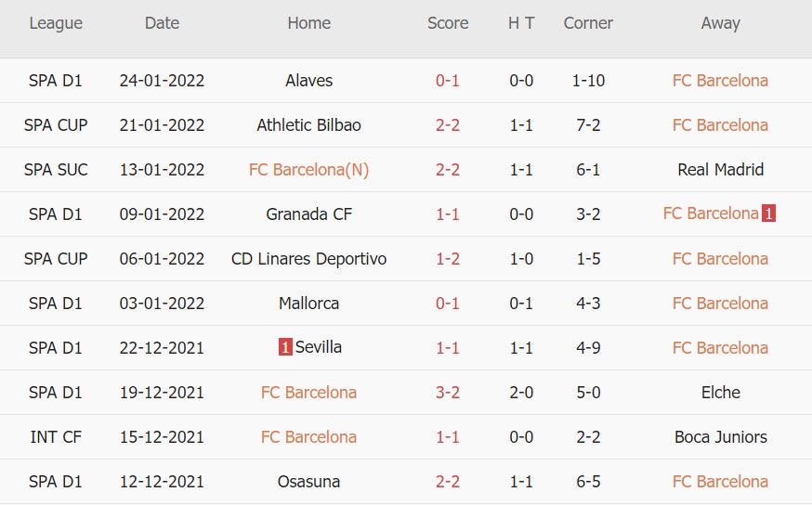Click the Date column header
This screenshot has height=505, width=812.
click(162, 23)
